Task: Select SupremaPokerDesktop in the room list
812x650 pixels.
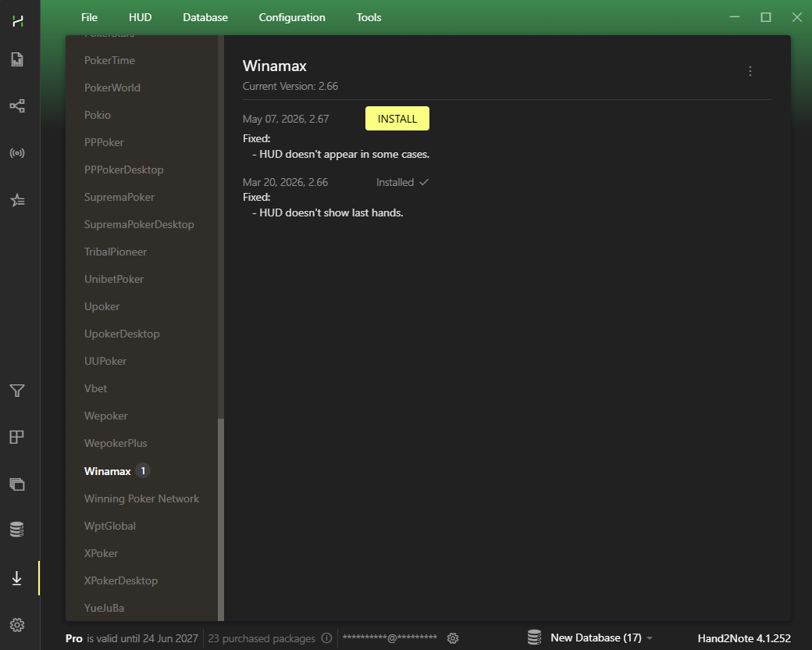Action: pyautogui.click(x=139, y=224)
